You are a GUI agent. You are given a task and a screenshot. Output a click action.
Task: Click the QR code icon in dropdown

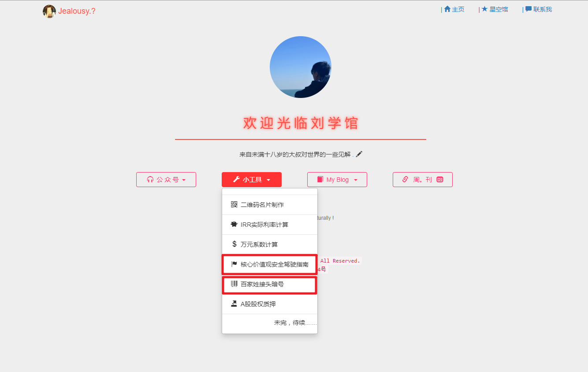[x=234, y=205]
